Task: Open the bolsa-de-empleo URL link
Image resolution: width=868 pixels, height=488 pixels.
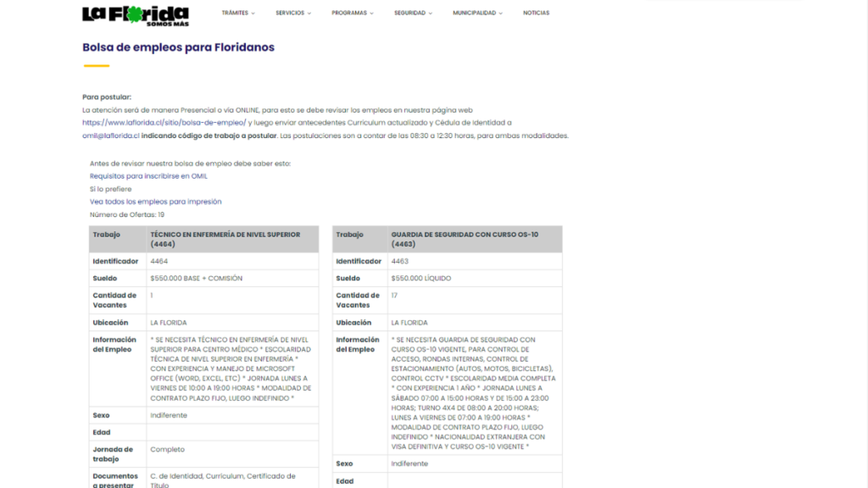Action: point(164,123)
